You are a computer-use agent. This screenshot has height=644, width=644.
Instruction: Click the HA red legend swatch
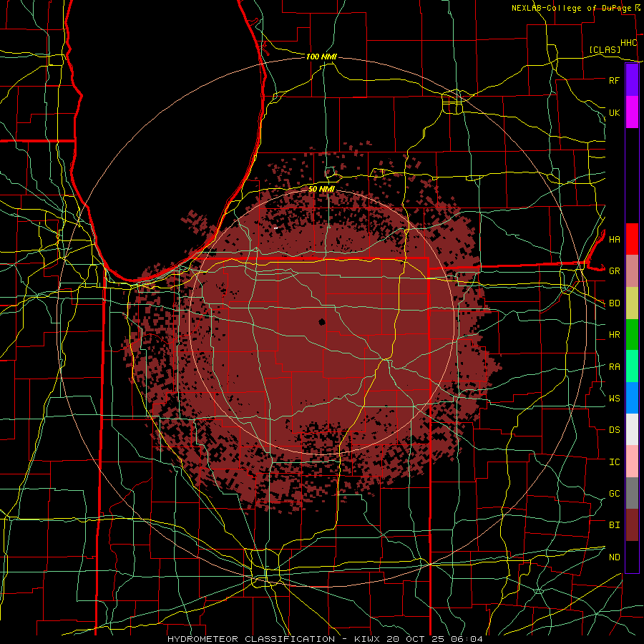coord(632,239)
